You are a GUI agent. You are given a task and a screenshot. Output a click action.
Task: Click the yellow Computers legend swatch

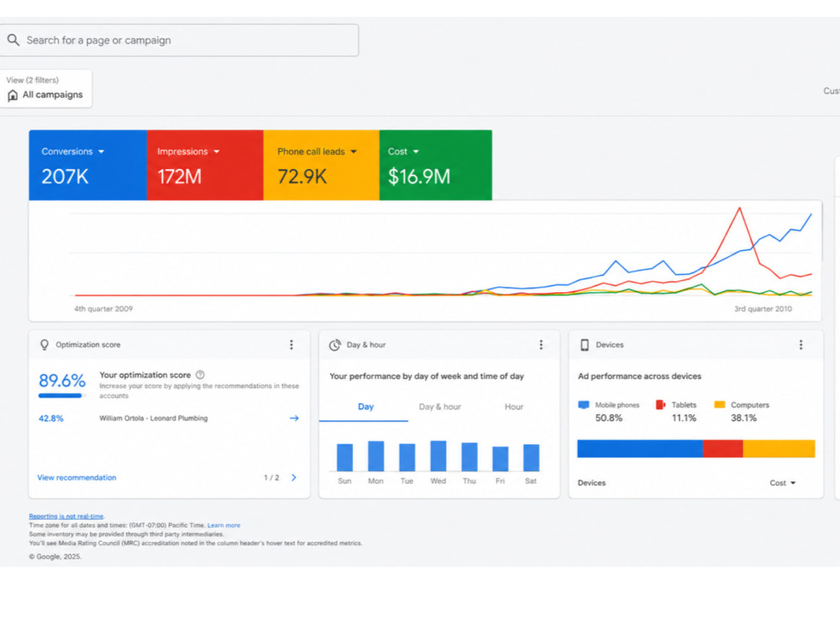pyautogui.click(x=720, y=405)
